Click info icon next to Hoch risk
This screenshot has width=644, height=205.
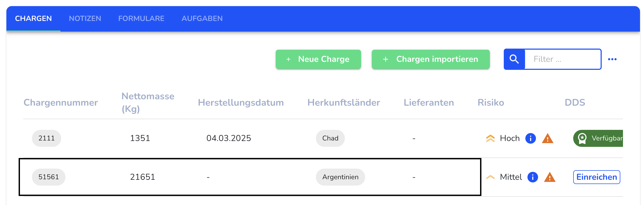530,138
